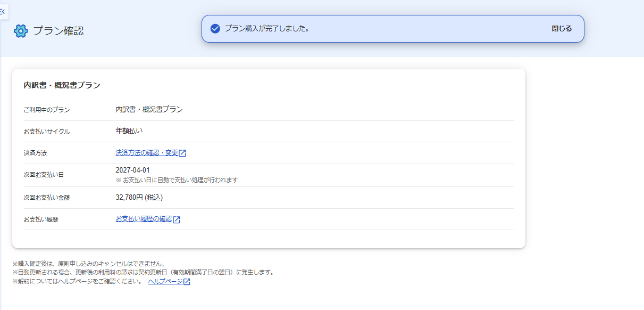Select the プラン確認 page heading
Image resolution: width=644 pixels, height=310 pixels.
coord(58,31)
